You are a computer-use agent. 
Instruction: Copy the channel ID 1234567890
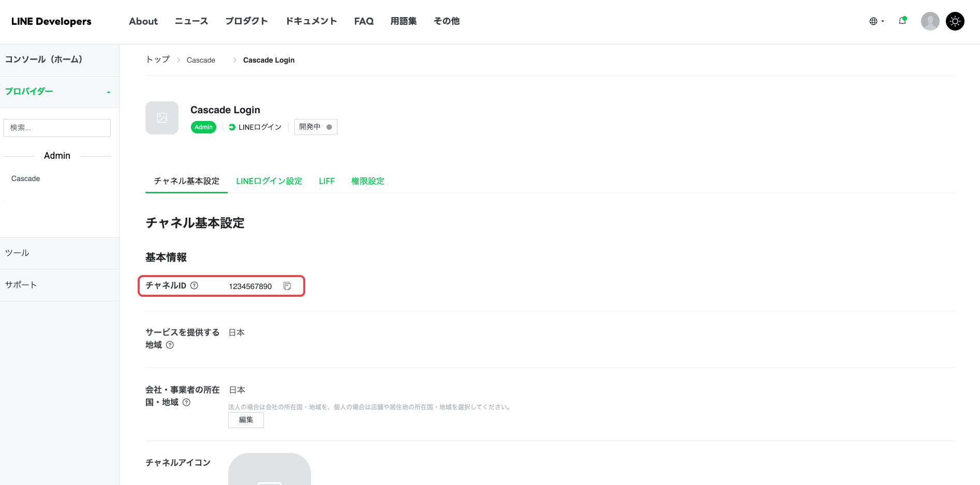tap(287, 286)
